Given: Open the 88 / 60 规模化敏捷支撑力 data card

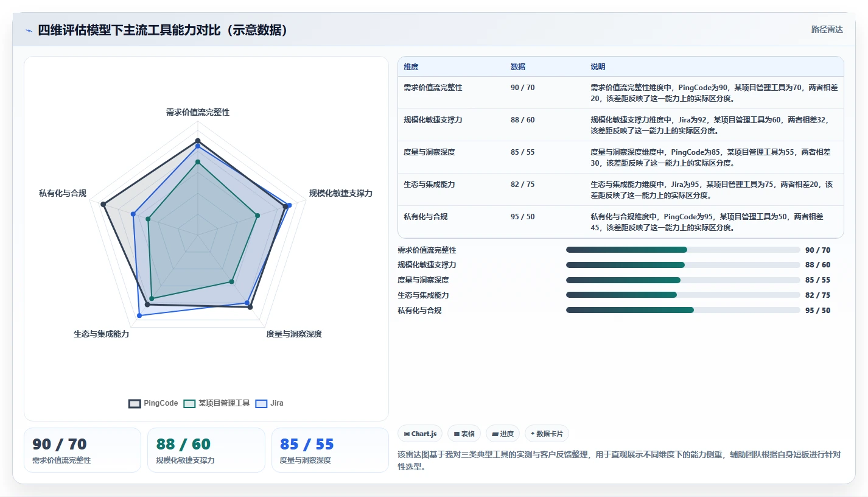Looking at the screenshot, I should [x=206, y=450].
